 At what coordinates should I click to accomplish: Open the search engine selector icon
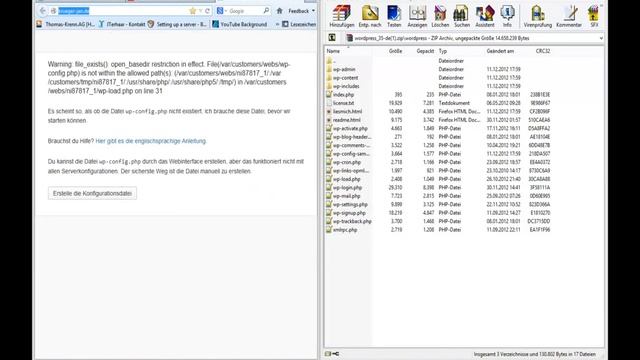coord(220,11)
